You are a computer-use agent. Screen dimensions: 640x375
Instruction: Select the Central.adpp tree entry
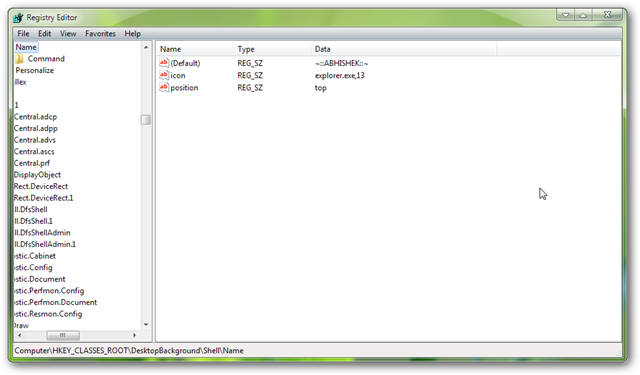pyautogui.click(x=36, y=128)
